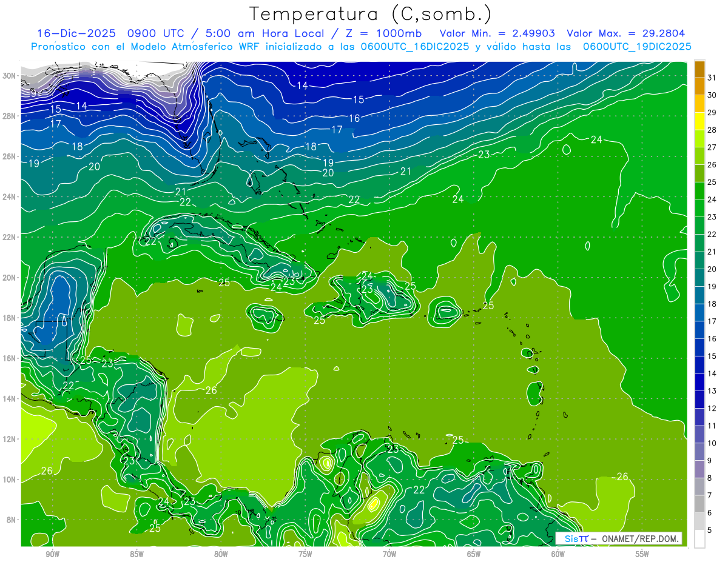Click the "22N" latitude axis label
Screen dimensions: 728x562
9,237
